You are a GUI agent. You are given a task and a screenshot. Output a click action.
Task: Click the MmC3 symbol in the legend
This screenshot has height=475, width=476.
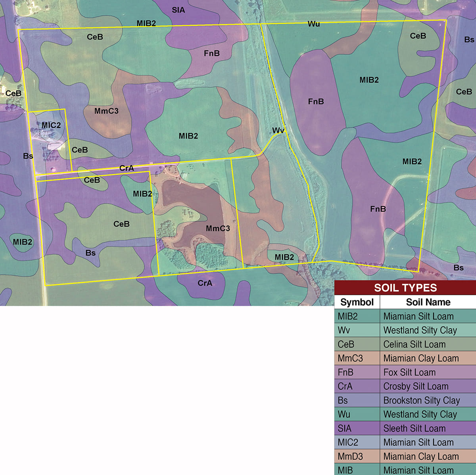pyautogui.click(x=350, y=358)
